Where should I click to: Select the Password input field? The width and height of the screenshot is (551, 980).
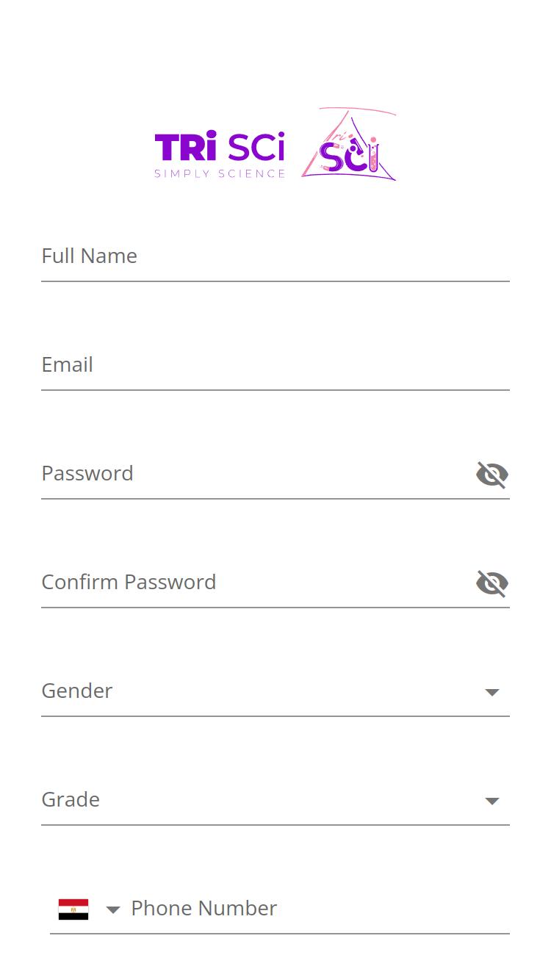pos(250,474)
